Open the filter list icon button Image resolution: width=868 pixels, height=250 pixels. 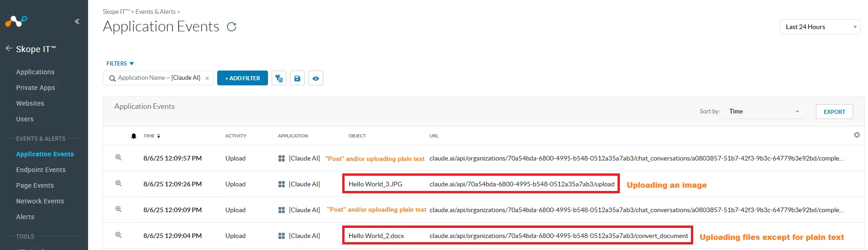(279, 78)
